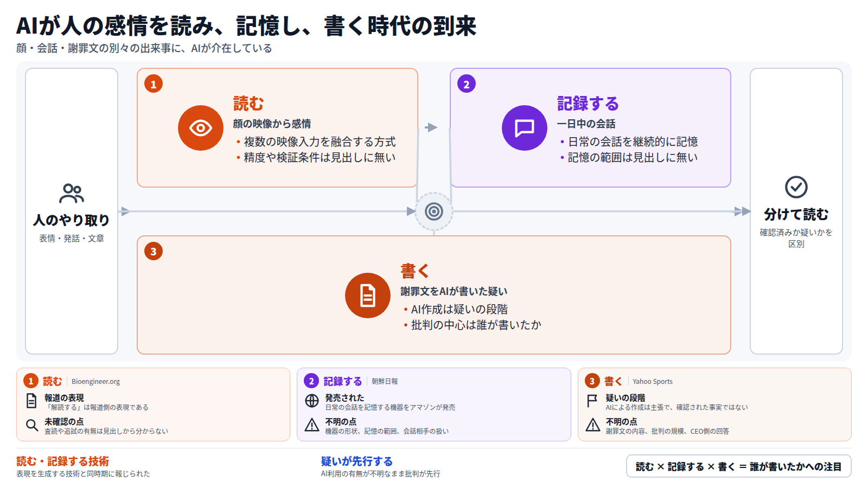Click the subtitle 顔・会話・謝罪文の別々の出来事に
Image resolution: width=868 pixels, height=488 pixels.
(x=144, y=48)
